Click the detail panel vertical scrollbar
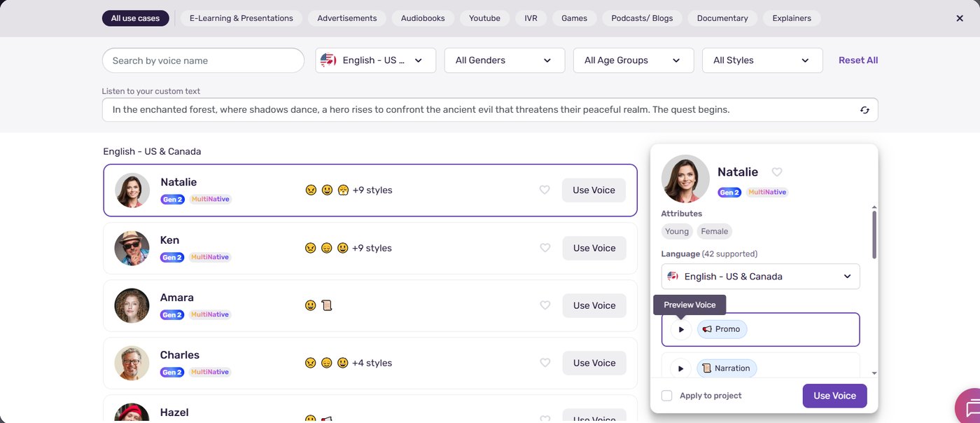Screen dimensions: 980x423 click(874, 235)
